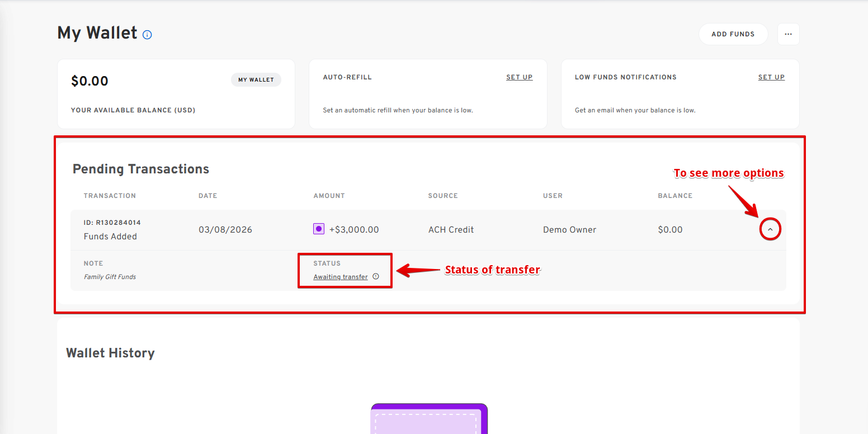The width and height of the screenshot is (868, 434).
Task: Click the SOURCE column header
Action: pyautogui.click(x=443, y=196)
